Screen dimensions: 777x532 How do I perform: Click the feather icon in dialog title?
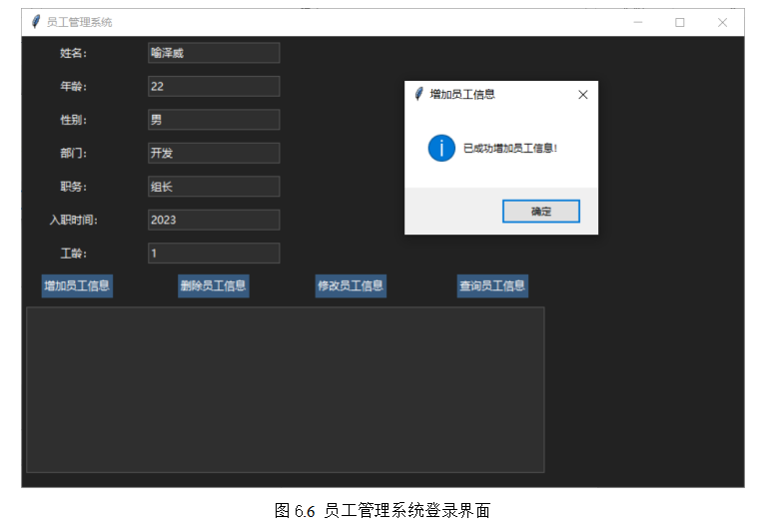pyautogui.click(x=418, y=94)
